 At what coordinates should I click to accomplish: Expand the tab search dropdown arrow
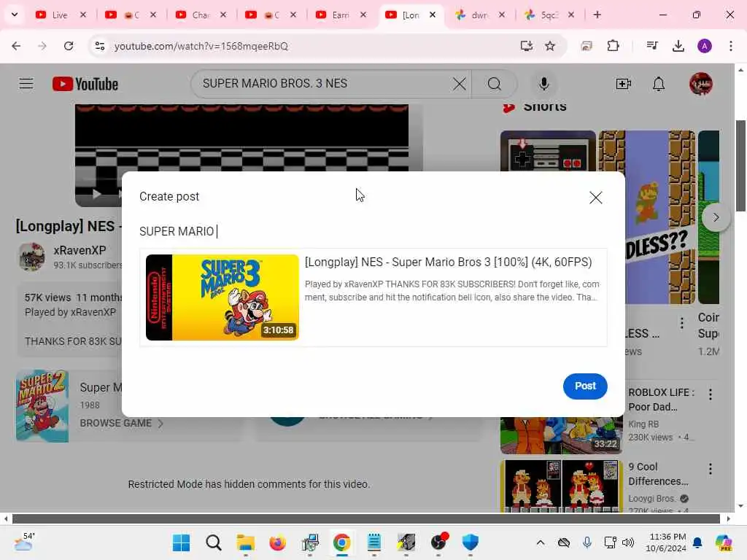click(15, 15)
